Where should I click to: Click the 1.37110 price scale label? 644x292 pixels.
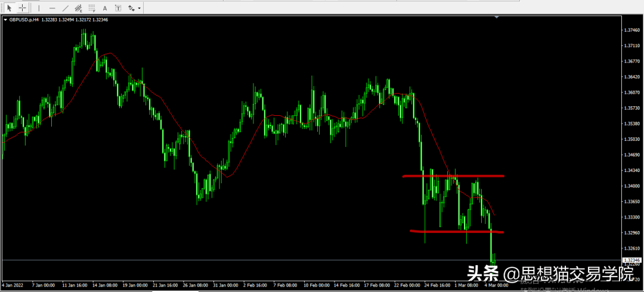pyautogui.click(x=631, y=46)
